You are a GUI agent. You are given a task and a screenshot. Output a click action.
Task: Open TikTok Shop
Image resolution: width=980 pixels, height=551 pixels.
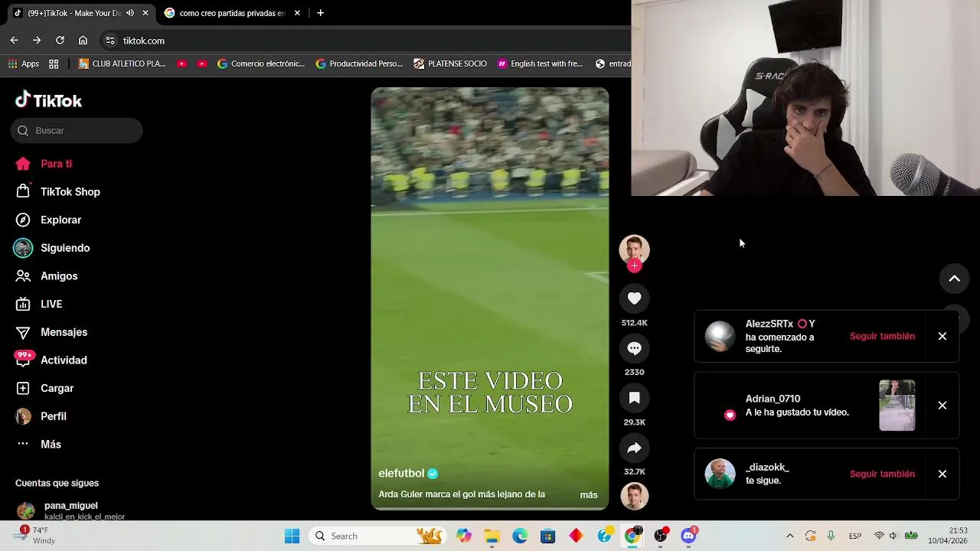point(58,192)
